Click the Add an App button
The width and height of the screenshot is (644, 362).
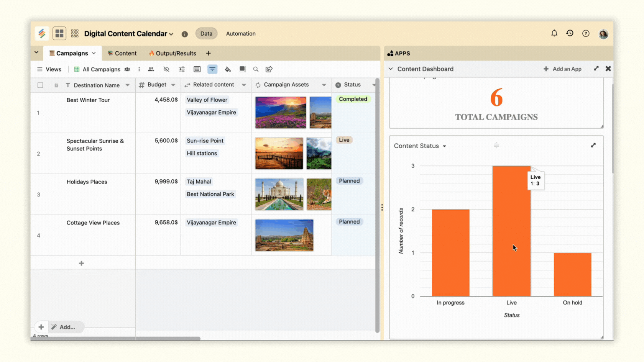[x=562, y=69]
